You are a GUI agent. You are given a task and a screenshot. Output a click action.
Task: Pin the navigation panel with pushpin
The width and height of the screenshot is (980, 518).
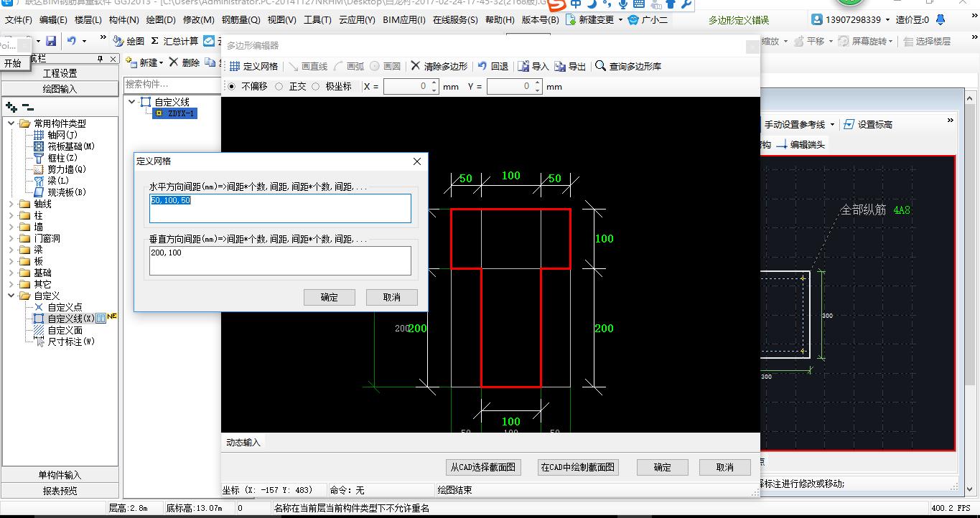click(101, 59)
